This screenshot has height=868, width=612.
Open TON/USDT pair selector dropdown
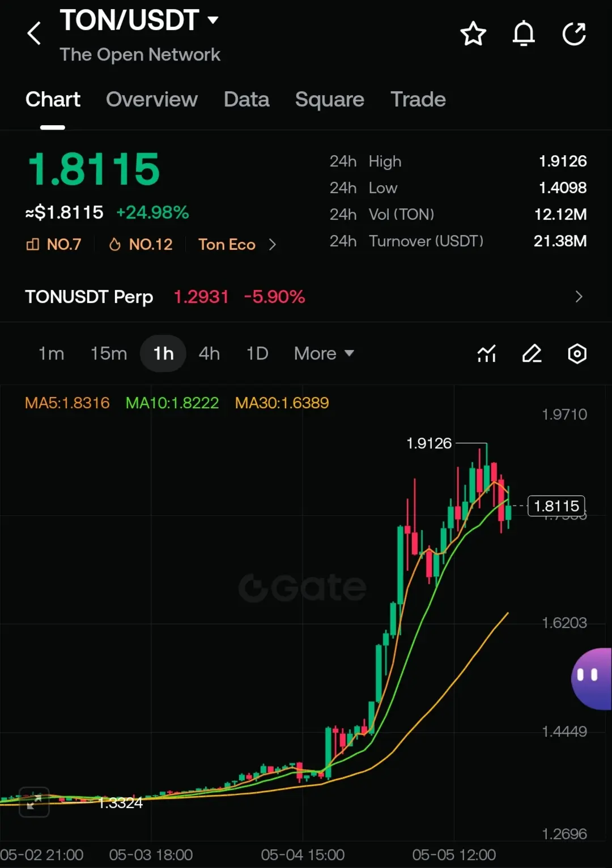[x=139, y=20]
